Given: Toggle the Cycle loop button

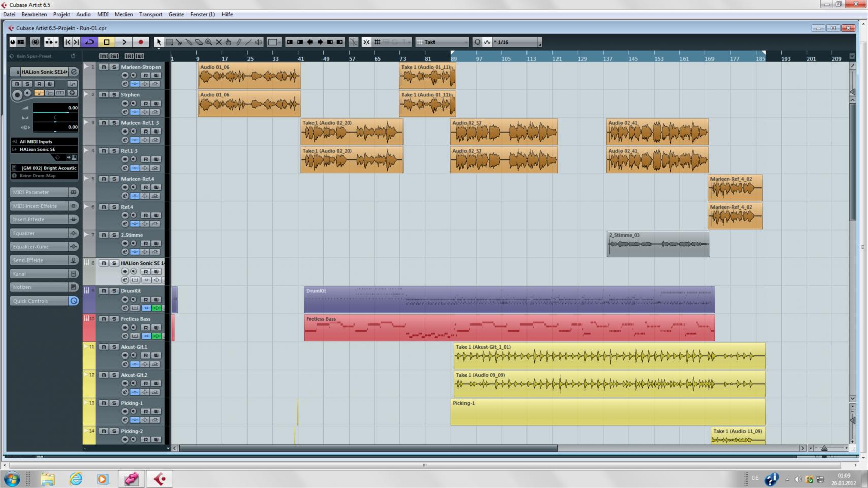Looking at the screenshot, I should 89,42.
